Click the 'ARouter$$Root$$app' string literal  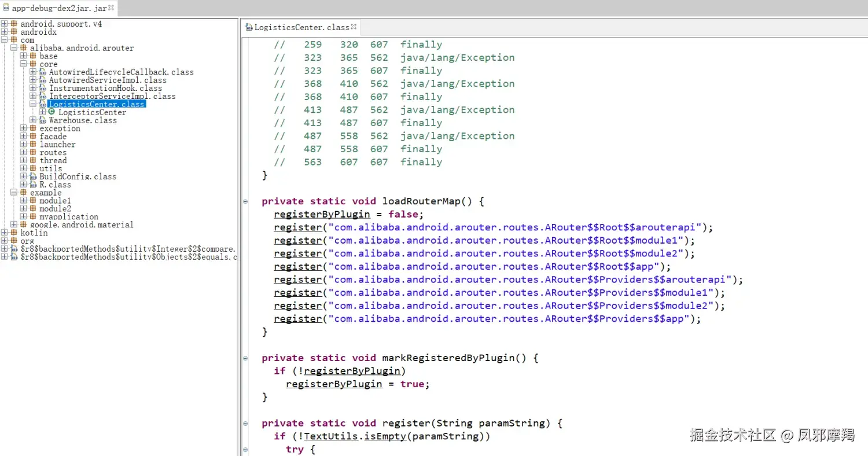(494, 266)
